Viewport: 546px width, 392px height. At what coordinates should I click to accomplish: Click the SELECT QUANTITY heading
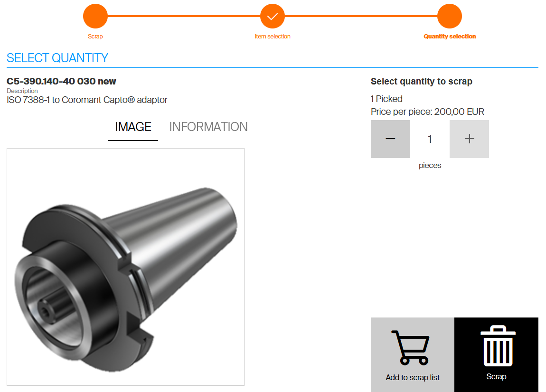(57, 58)
